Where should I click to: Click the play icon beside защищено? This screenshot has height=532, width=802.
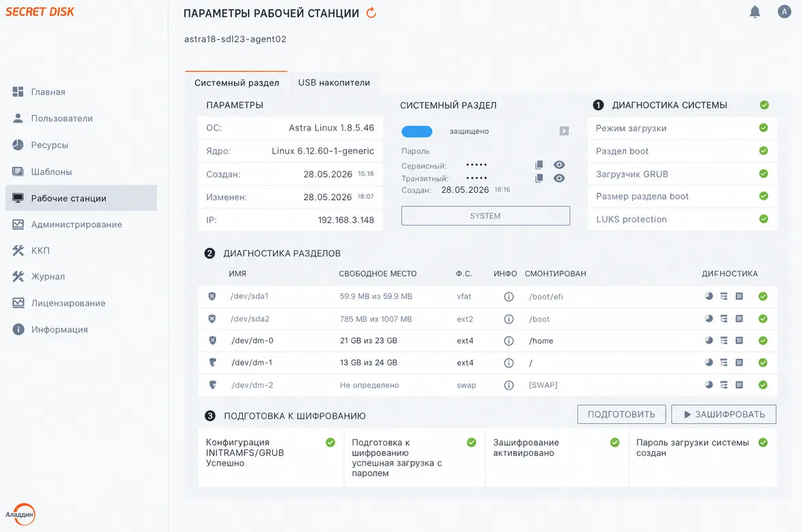point(564,131)
